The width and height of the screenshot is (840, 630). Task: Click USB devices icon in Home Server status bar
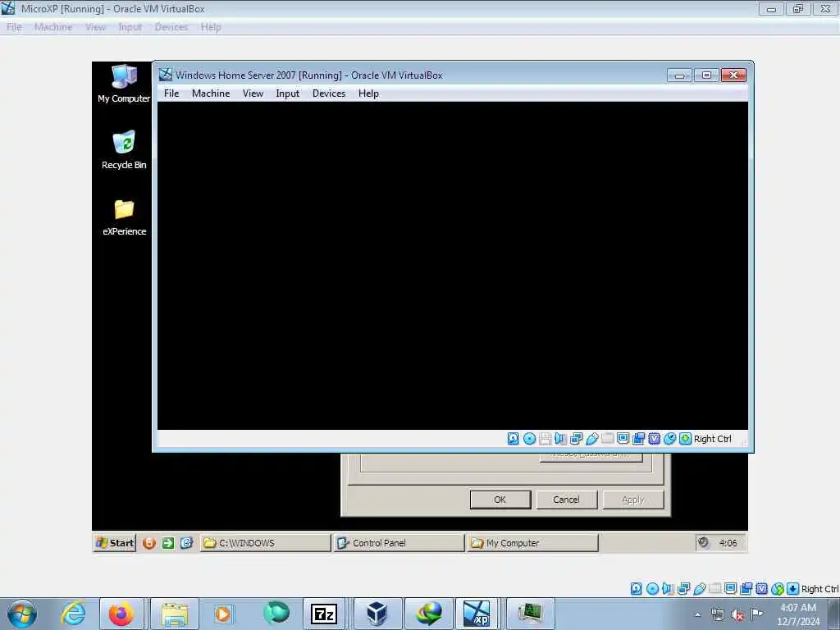tap(592, 439)
